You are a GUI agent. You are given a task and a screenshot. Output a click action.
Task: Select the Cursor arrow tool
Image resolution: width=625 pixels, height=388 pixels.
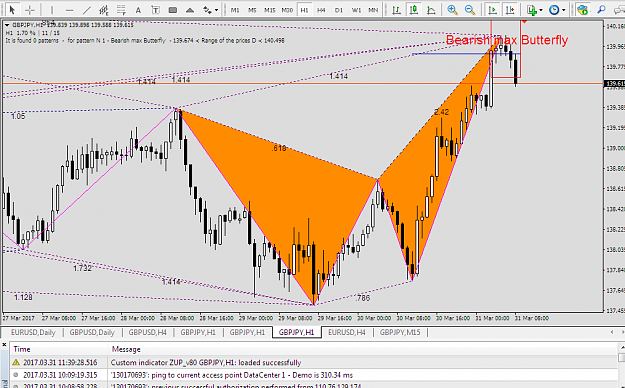pos(12,10)
